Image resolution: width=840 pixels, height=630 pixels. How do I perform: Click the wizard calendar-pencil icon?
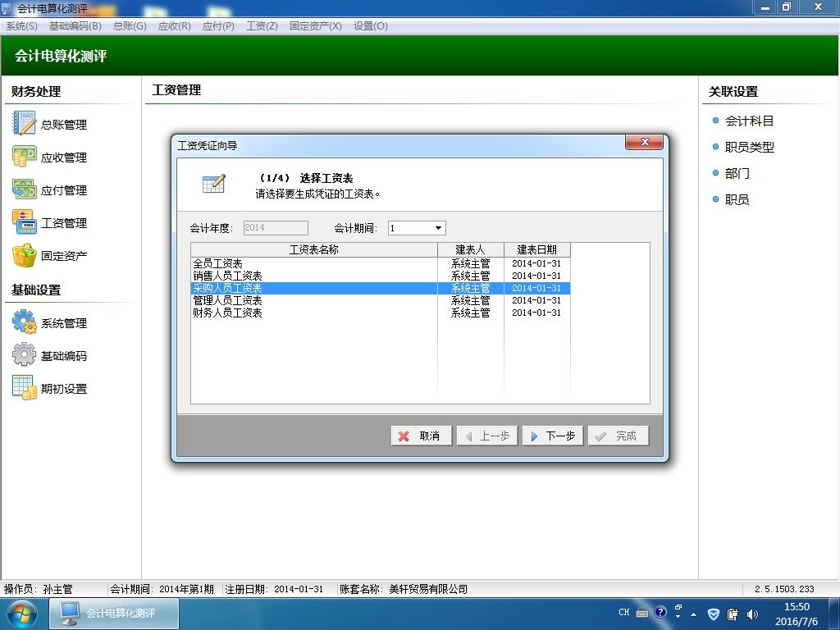(x=214, y=184)
